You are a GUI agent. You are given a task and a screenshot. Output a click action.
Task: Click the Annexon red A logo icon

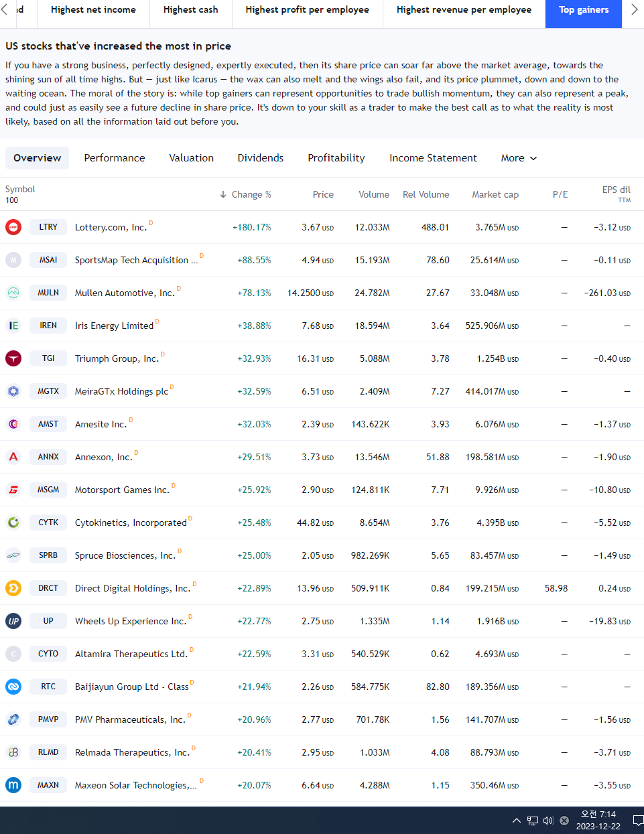coord(13,457)
